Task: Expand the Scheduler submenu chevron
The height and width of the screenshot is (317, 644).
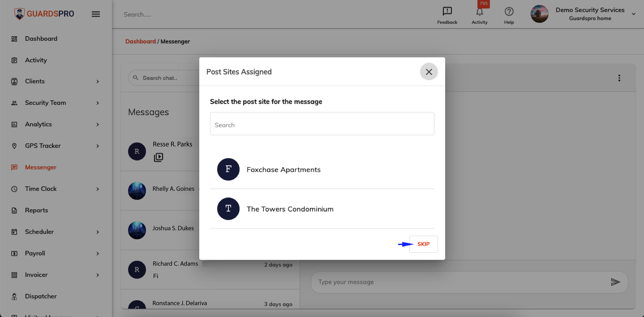Action: click(97, 232)
